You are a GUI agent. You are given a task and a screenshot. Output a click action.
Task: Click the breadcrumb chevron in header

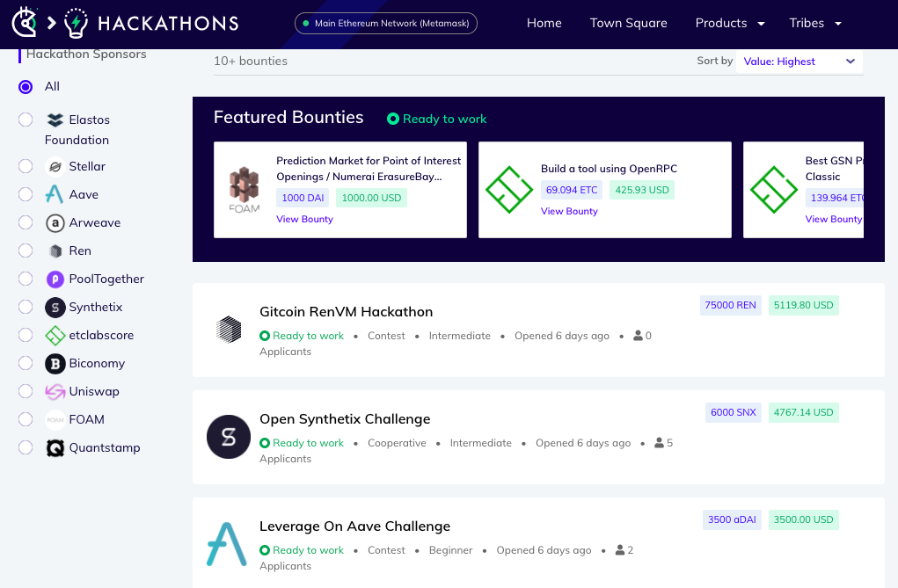pos(52,23)
